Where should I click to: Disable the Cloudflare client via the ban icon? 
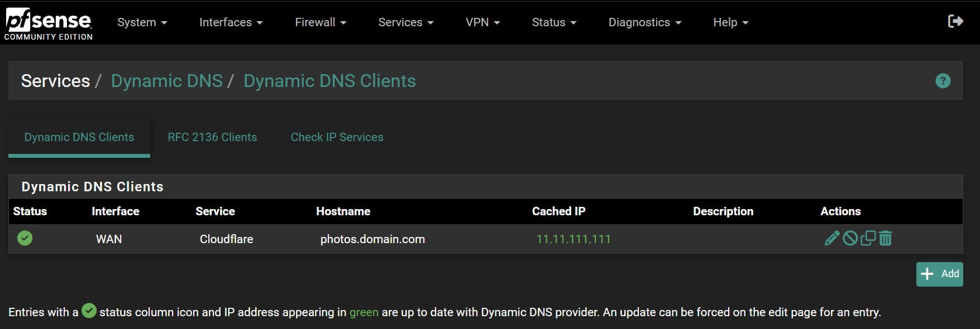(850, 238)
